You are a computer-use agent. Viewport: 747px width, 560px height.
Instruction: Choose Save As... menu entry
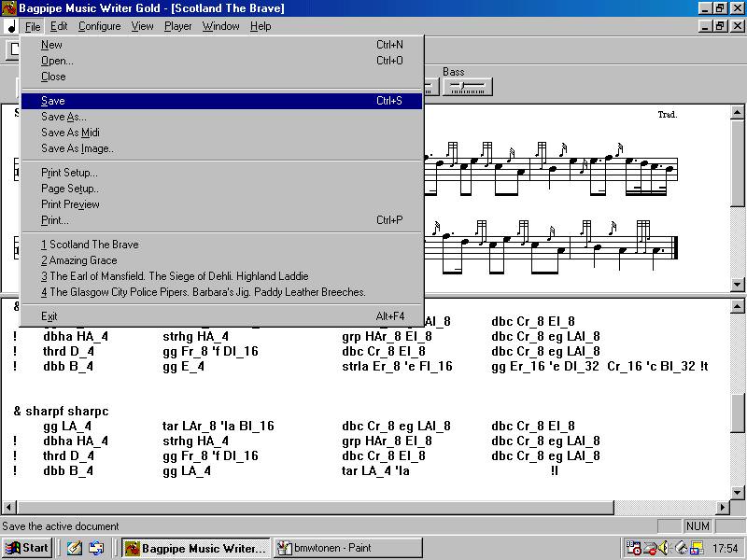tap(221, 117)
